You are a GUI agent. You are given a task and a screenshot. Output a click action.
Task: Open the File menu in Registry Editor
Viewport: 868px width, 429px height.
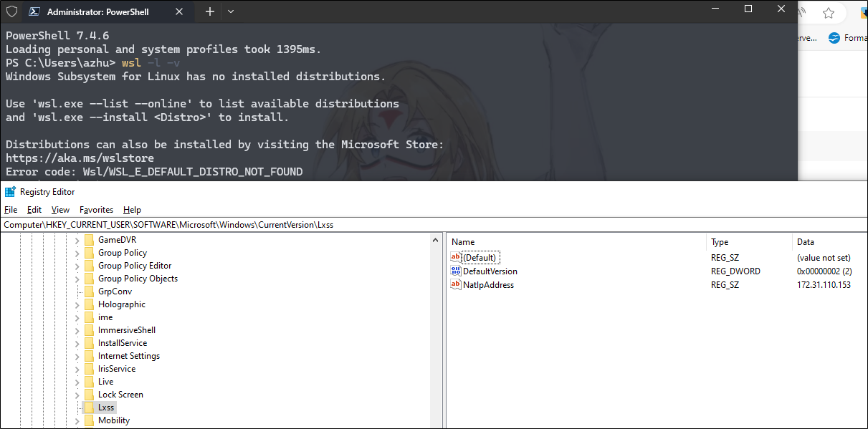point(11,210)
